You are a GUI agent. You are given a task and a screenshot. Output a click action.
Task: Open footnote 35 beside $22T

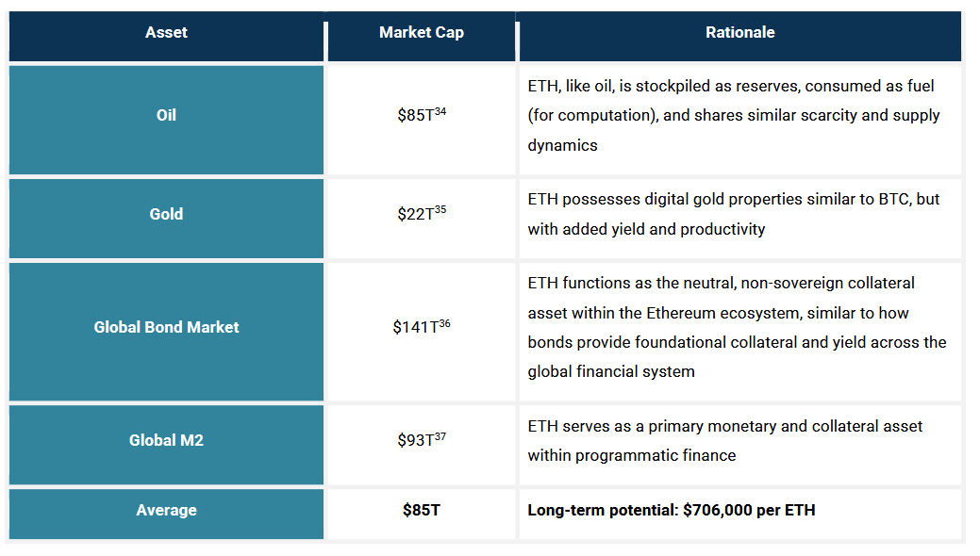coord(440,210)
